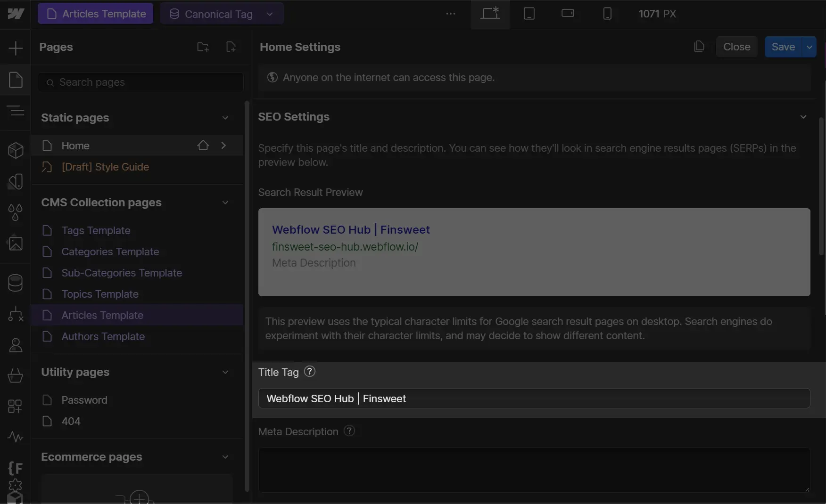This screenshot has width=826, height=504.
Task: Open the Assets image panel
Action: tap(16, 244)
